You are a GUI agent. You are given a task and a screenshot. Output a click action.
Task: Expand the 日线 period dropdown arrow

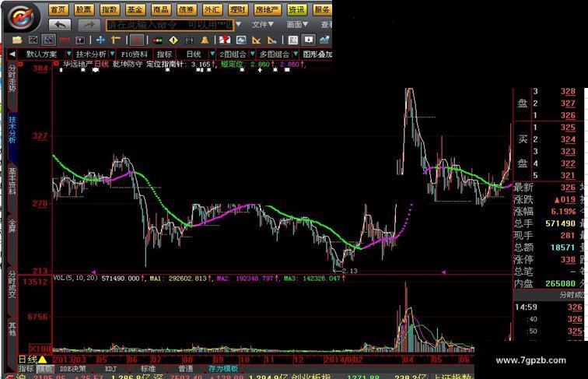pos(212,54)
